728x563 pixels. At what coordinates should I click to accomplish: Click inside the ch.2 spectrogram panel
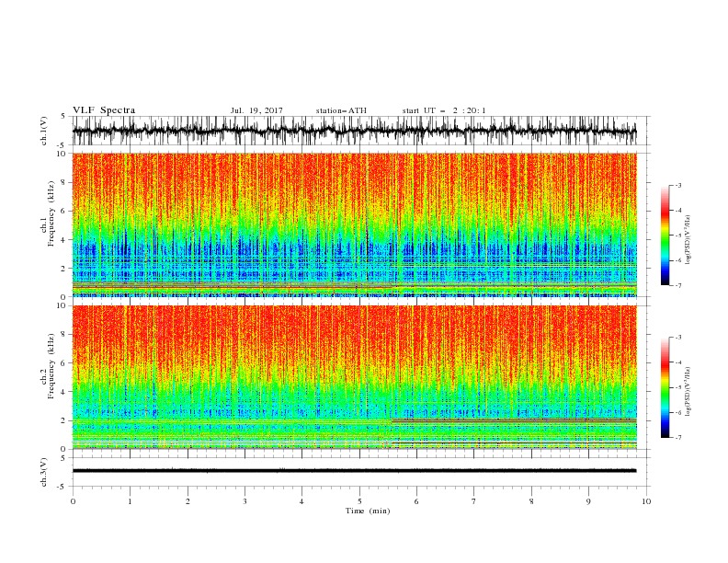click(x=354, y=377)
